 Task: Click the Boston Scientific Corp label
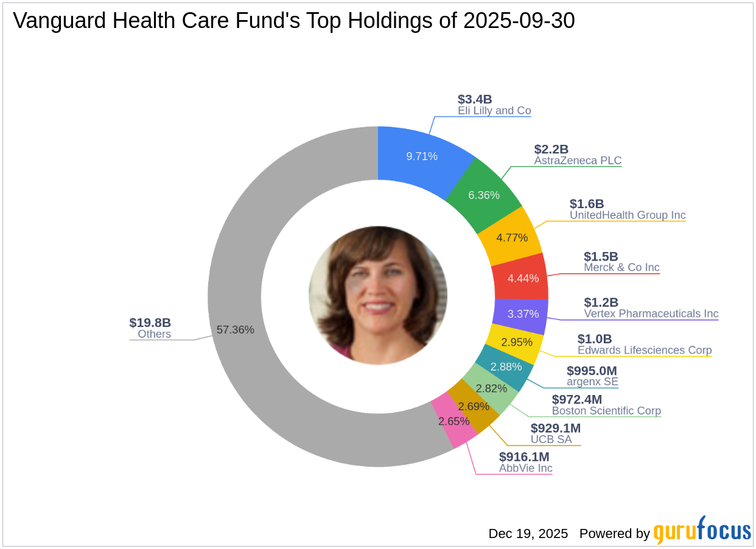[606, 411]
